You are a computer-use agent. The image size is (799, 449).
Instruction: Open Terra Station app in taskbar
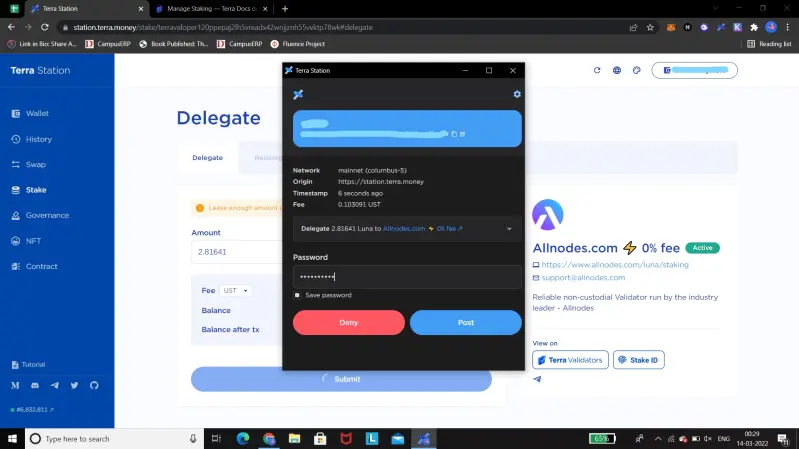(424, 439)
